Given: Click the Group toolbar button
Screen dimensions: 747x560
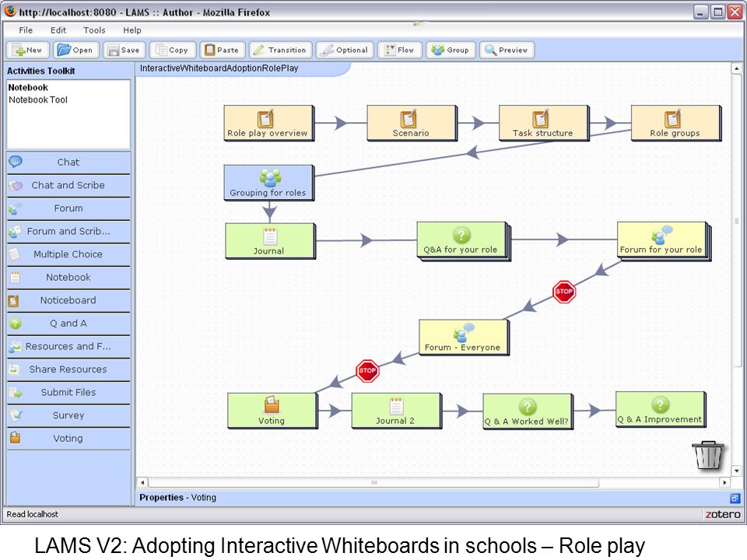Looking at the screenshot, I should (x=451, y=50).
